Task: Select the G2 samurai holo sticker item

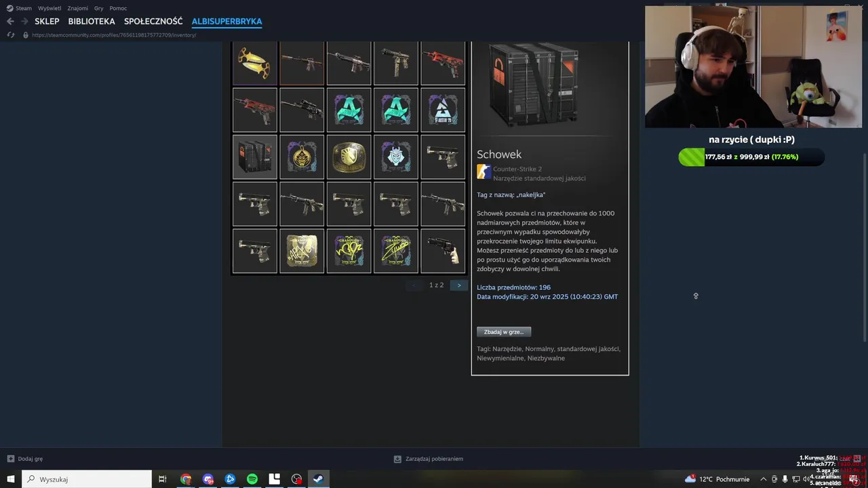Action: (396, 157)
